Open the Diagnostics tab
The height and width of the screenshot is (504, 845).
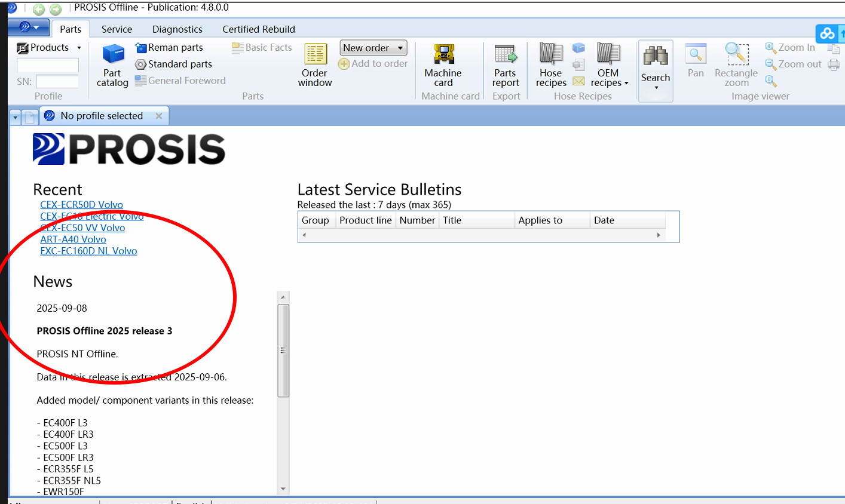tap(177, 29)
